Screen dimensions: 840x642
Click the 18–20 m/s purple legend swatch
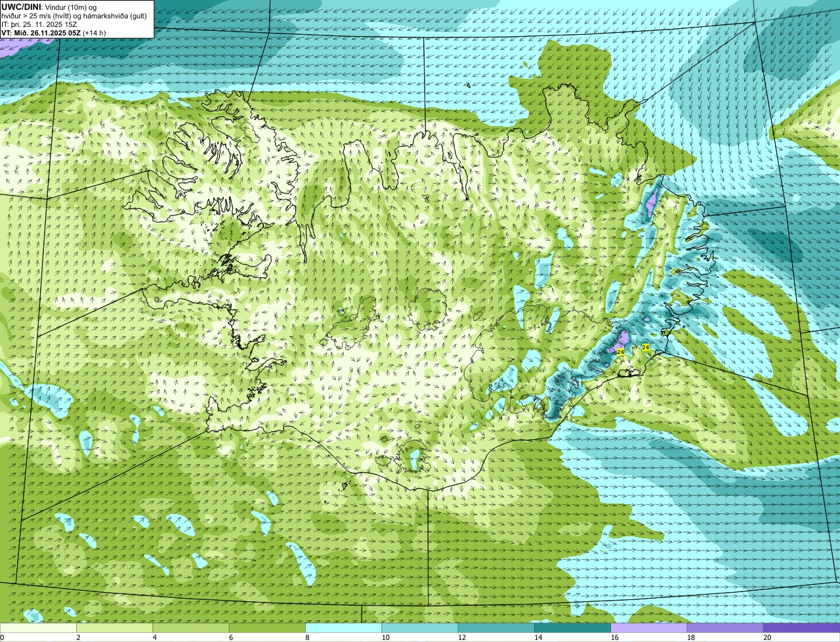coord(725,628)
